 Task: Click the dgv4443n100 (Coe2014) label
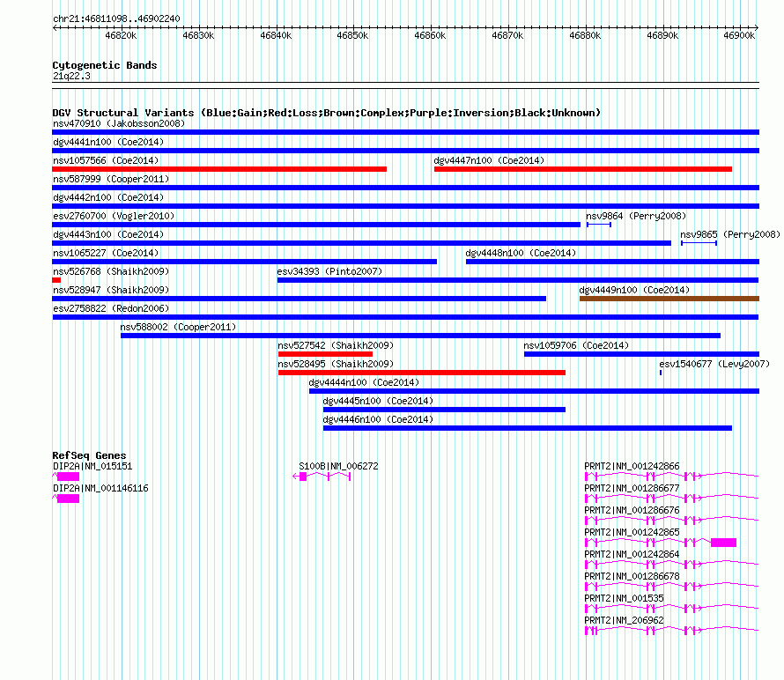[x=108, y=234]
